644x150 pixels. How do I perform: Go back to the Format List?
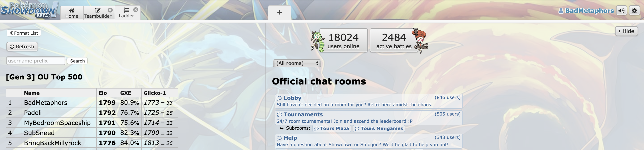[x=24, y=33]
